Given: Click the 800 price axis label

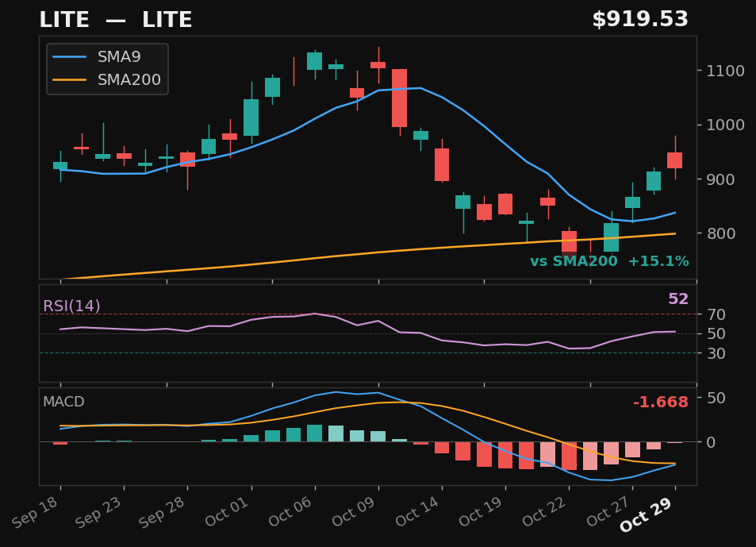Looking at the screenshot, I should (x=720, y=233).
